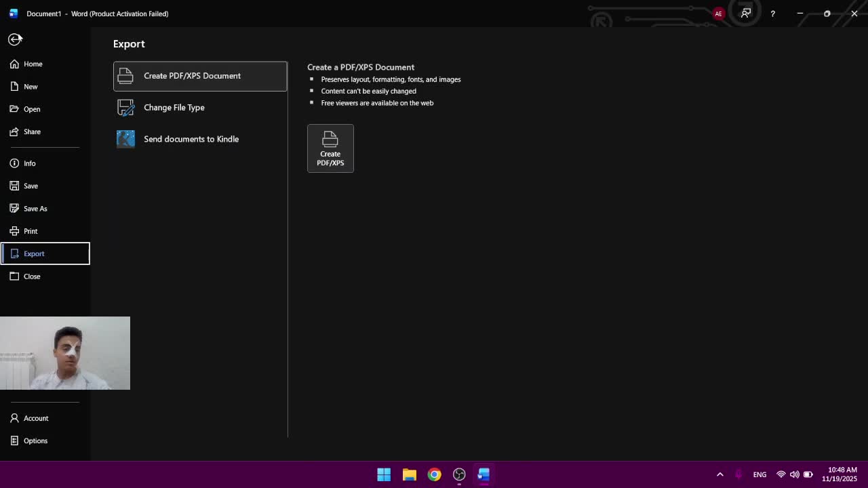Screen dimensions: 868x488
Task: Open File Explorer from taskbar
Action: coord(409,474)
